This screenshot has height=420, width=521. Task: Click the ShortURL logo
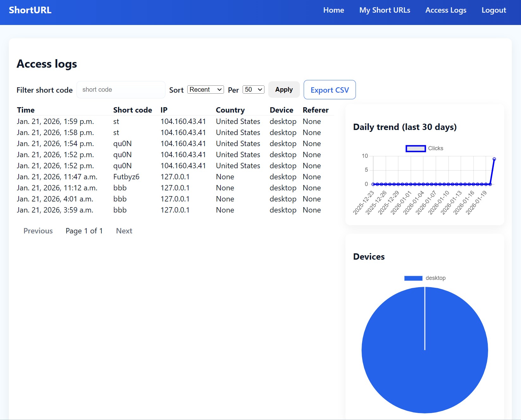click(30, 10)
